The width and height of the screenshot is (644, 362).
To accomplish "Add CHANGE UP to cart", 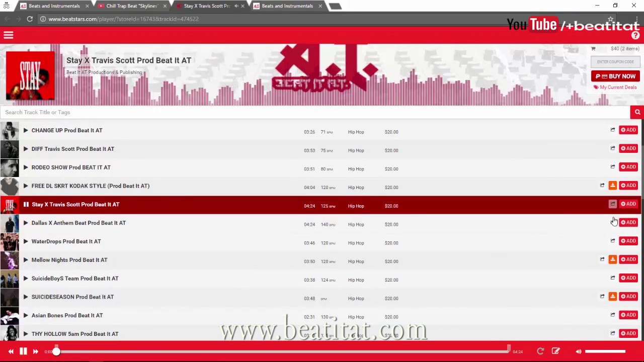I will point(628,130).
